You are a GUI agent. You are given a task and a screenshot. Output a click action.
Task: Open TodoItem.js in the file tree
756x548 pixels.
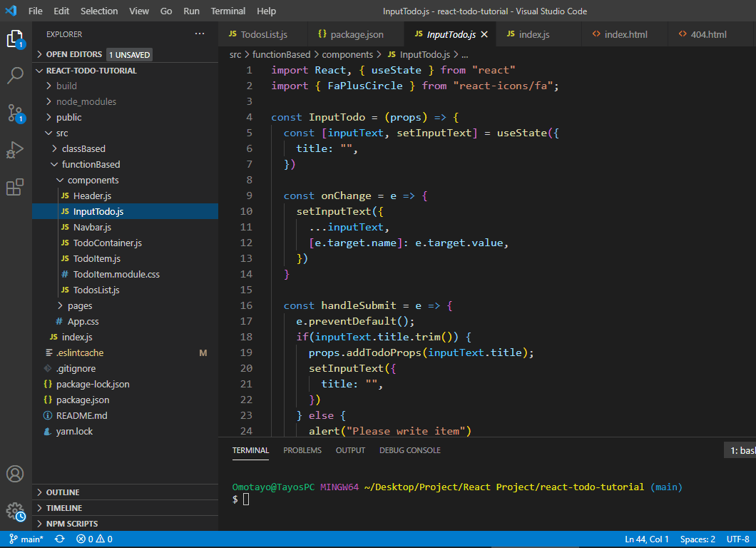pyautogui.click(x=126, y=258)
